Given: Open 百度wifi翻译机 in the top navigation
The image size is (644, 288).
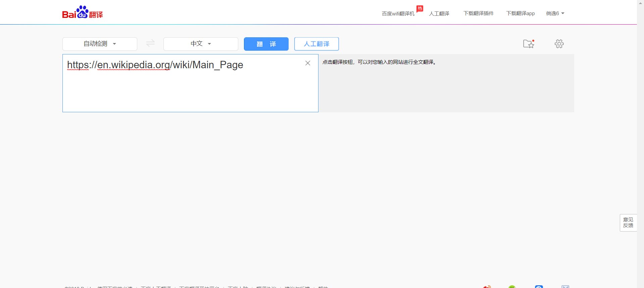Looking at the screenshot, I should [x=398, y=13].
